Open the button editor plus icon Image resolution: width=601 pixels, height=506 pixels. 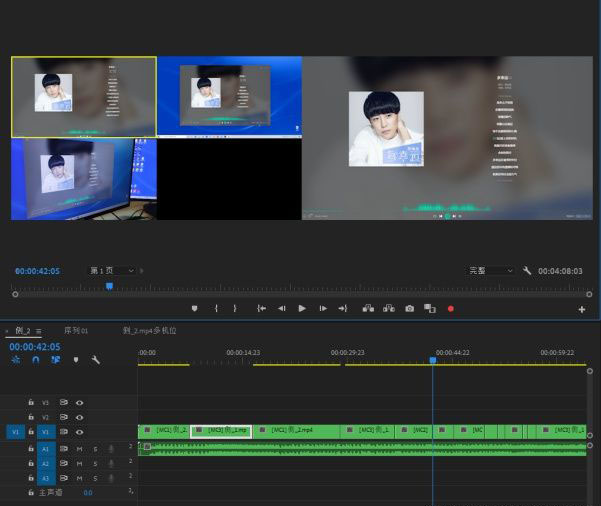[x=582, y=310]
